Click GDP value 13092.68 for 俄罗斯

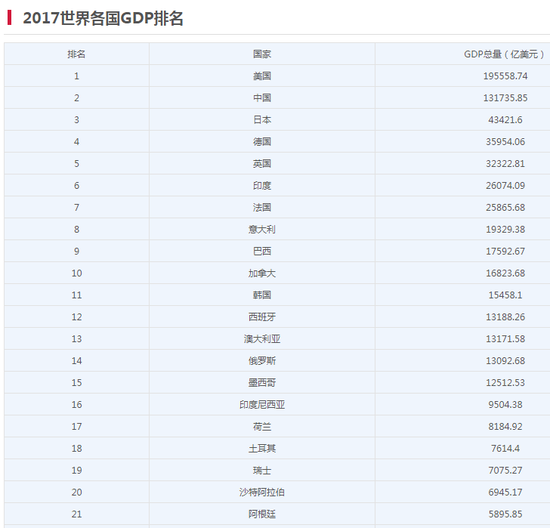coord(505,361)
